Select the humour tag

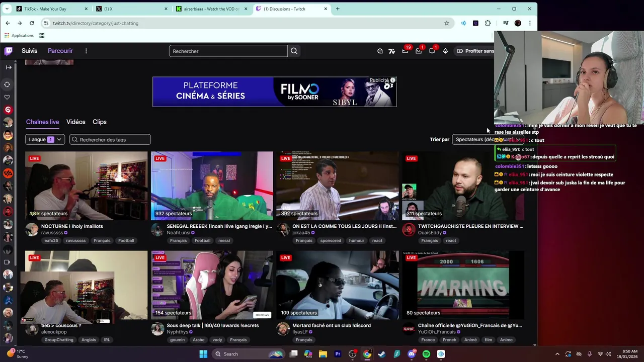pos(356,240)
